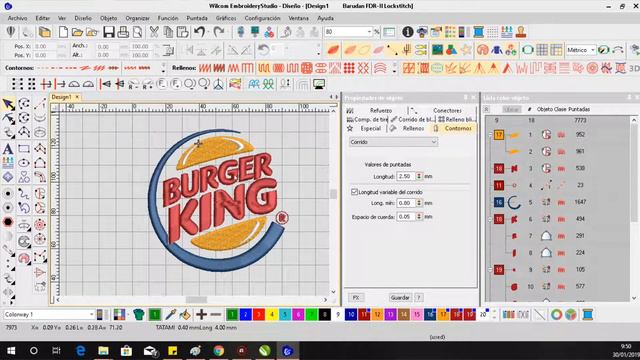This screenshot has height=360, width=640.
Task: Select the arrow Select Object tool
Action: click(8, 104)
